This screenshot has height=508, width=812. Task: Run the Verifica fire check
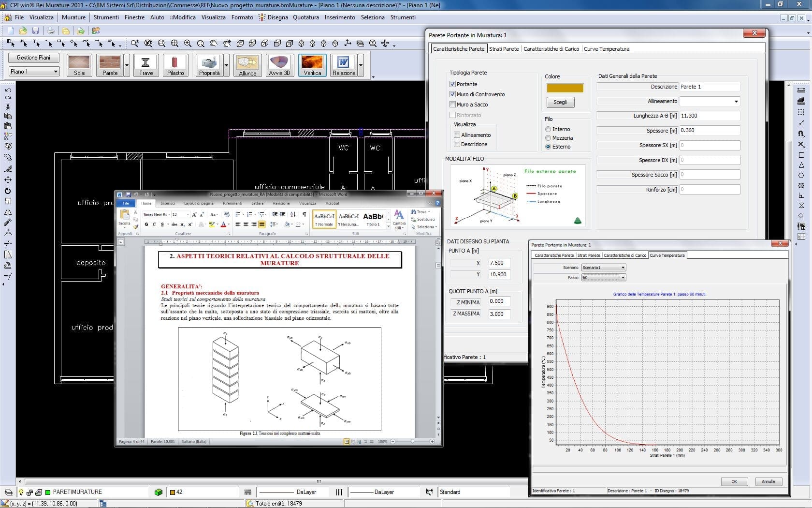click(312, 65)
